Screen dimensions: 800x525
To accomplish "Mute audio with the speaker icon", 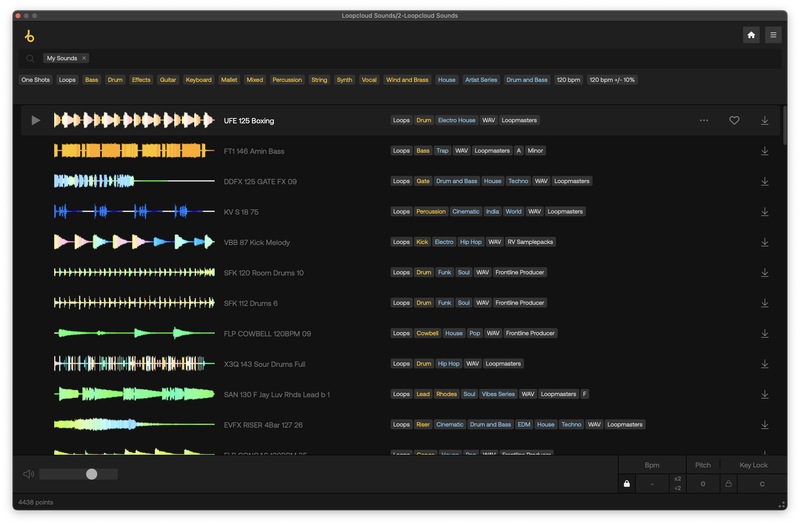I will tap(29, 474).
